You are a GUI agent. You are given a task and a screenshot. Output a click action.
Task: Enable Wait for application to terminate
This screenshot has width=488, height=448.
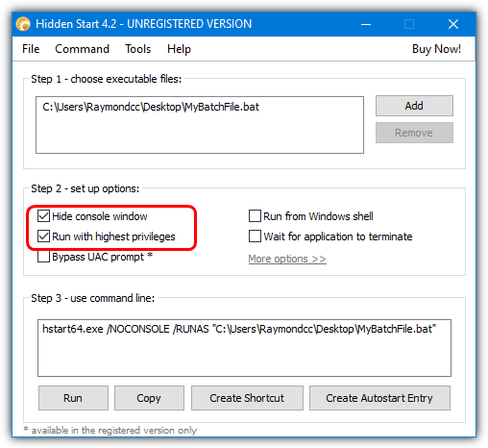pyautogui.click(x=255, y=236)
